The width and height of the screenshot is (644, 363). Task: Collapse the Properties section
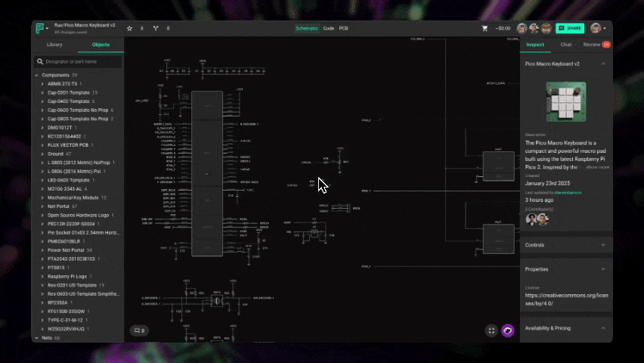point(603,269)
